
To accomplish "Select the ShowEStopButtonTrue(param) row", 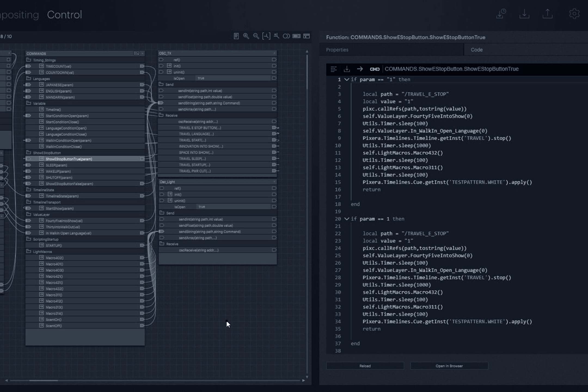I will click(x=85, y=159).
